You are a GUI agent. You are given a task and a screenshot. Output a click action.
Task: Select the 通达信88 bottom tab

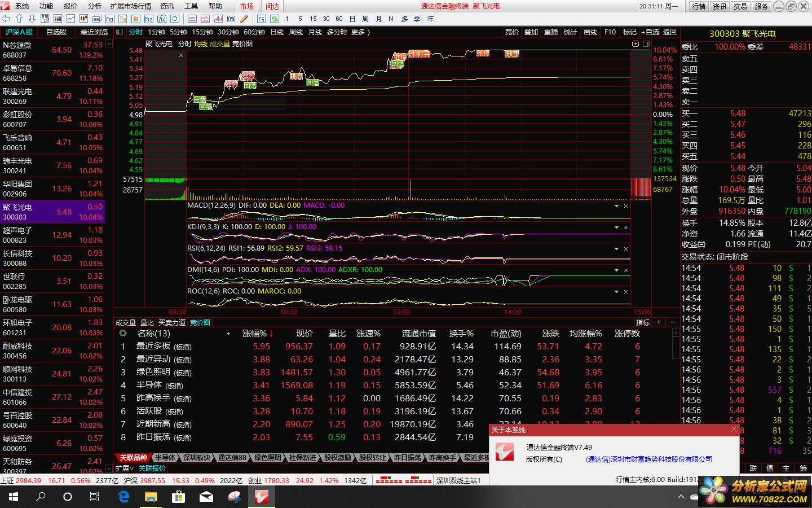233,458
